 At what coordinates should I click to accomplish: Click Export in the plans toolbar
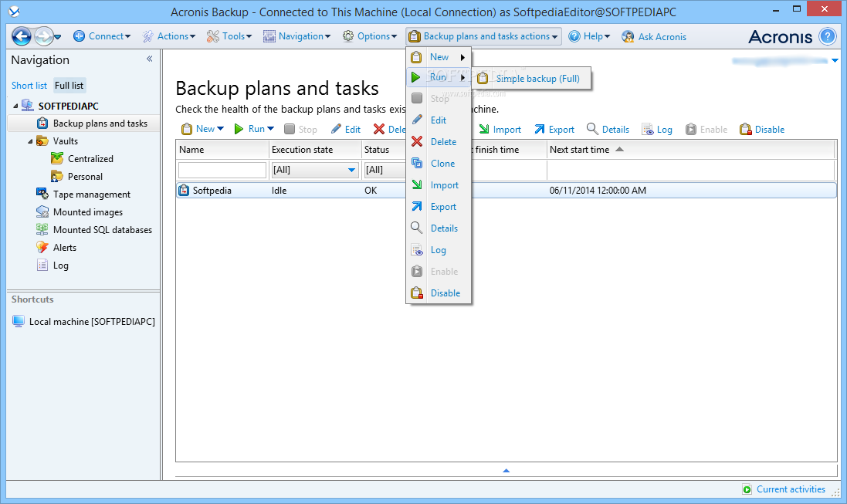pyautogui.click(x=554, y=130)
